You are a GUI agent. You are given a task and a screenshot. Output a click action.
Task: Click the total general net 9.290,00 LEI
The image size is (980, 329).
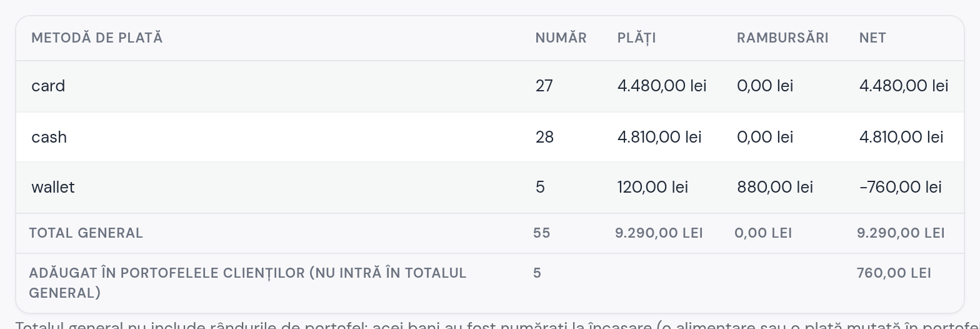coord(901,233)
